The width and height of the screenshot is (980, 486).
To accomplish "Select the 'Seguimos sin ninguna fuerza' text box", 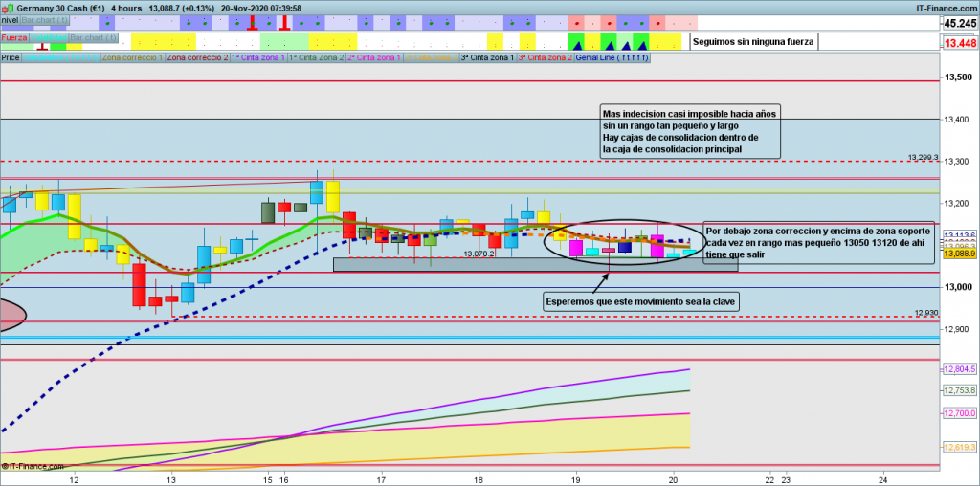I will pos(752,42).
